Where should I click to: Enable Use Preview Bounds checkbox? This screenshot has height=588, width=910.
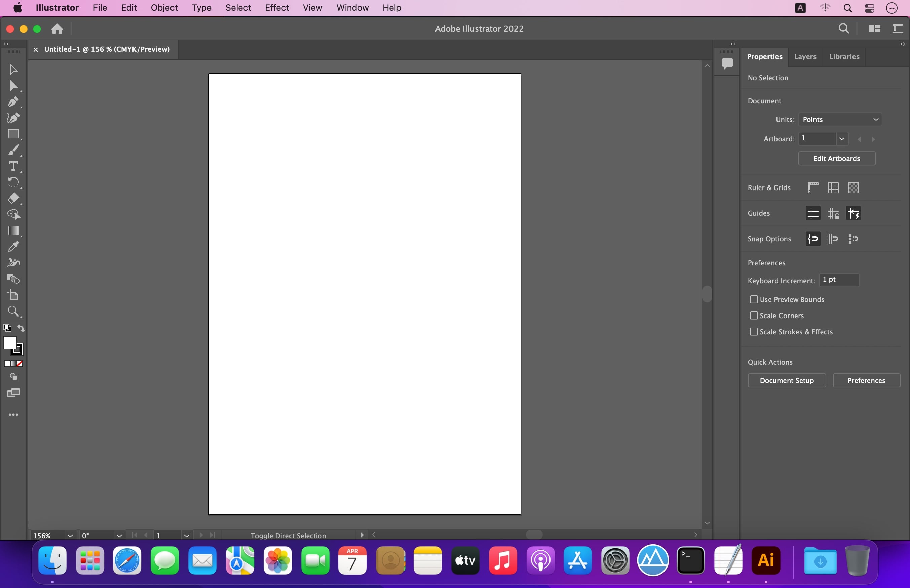click(754, 299)
